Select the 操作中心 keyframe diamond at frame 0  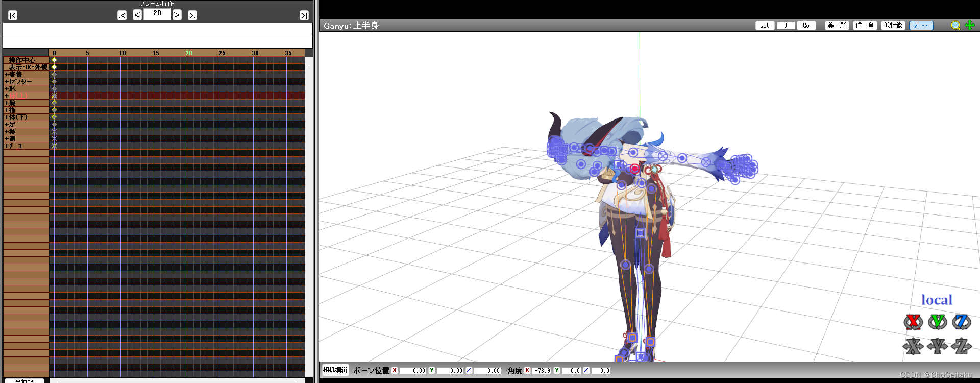coord(54,60)
